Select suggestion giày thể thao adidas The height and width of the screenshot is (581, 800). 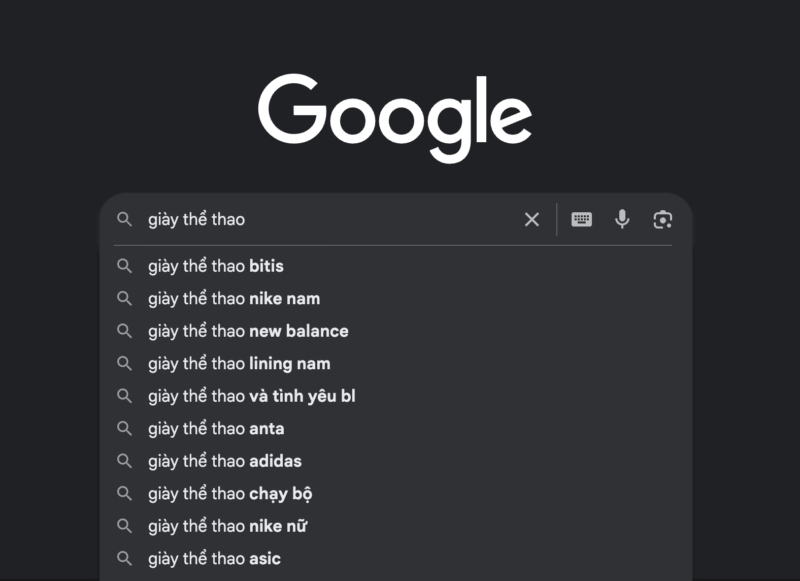(225, 461)
